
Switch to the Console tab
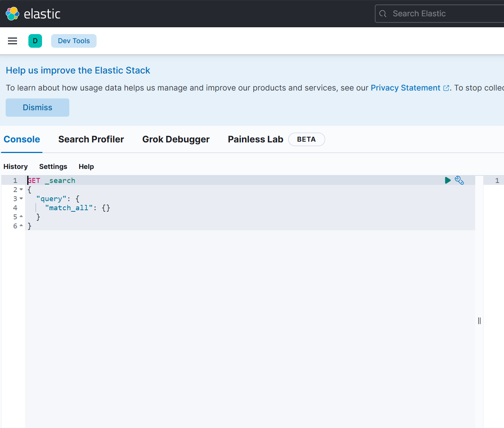[22, 139]
